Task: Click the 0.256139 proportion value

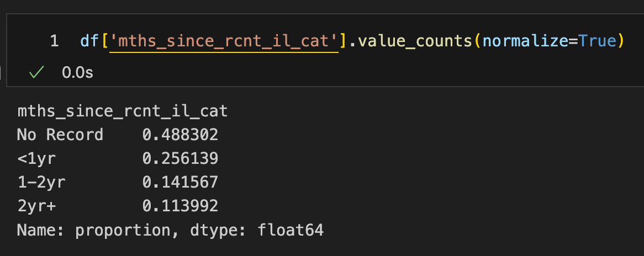Action: point(180,158)
